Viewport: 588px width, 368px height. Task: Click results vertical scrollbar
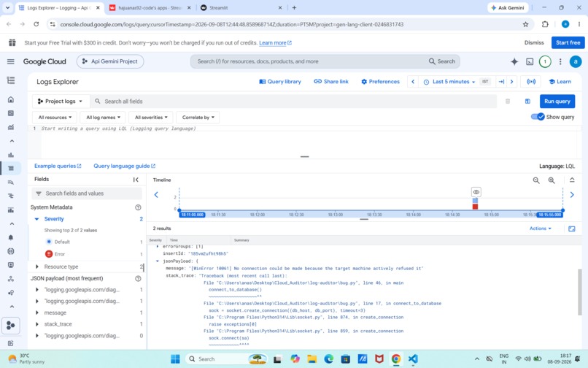click(x=580, y=292)
